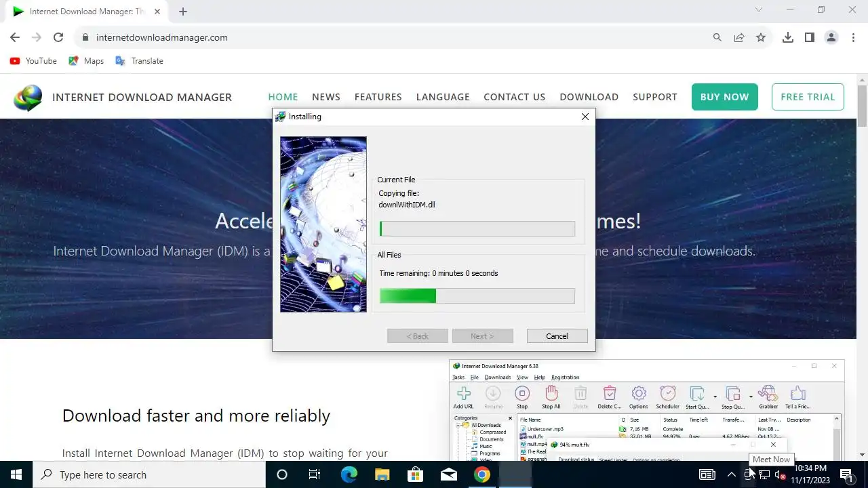Open Downloads menu in IDM screenshot
The height and width of the screenshot is (488, 868).
tap(498, 378)
